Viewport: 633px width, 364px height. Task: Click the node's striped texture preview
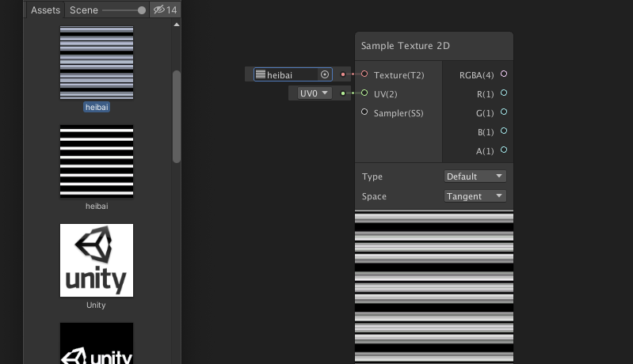434,286
